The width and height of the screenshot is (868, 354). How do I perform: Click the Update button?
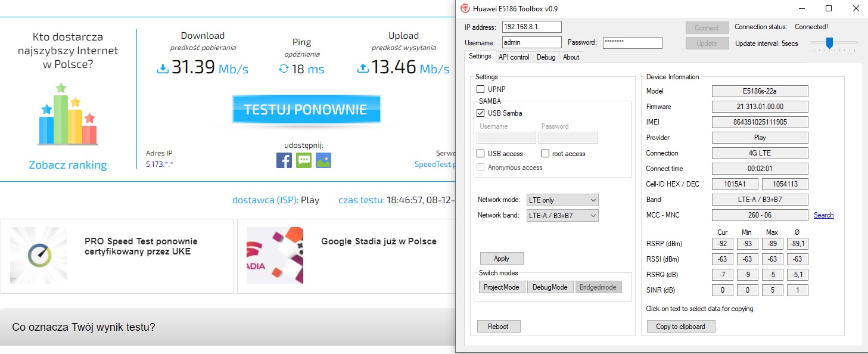click(x=707, y=44)
